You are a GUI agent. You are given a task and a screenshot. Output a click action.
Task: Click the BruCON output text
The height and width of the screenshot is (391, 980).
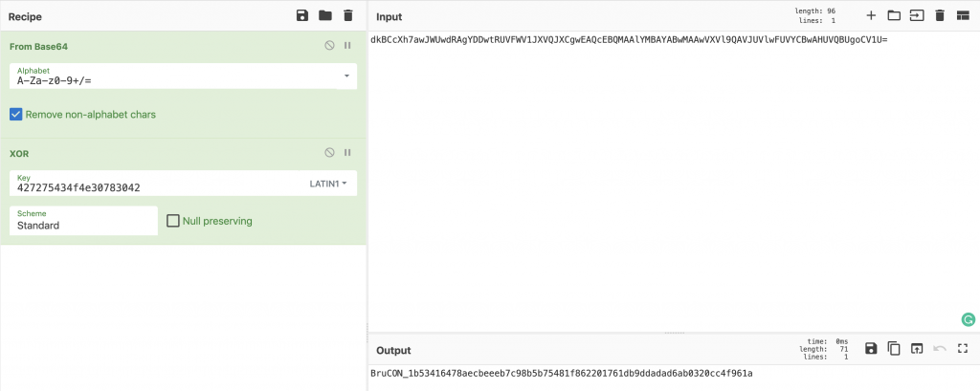coord(561,374)
